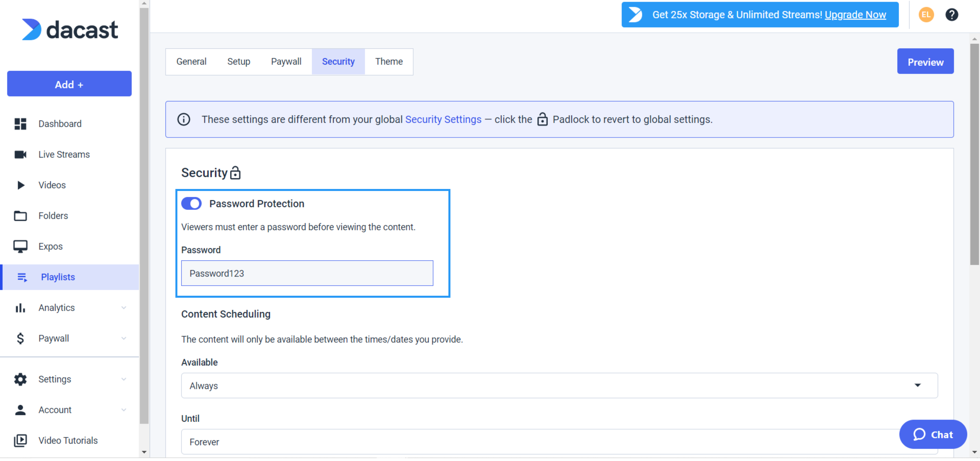
Task: Click the info circle icon in banner
Action: click(184, 119)
